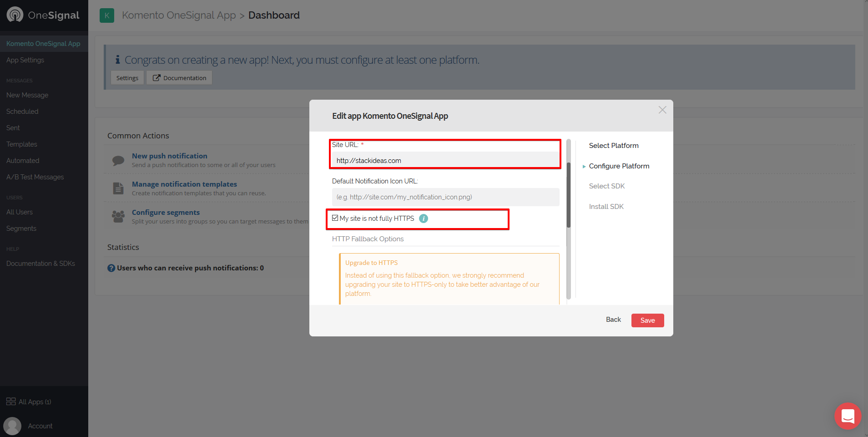Click the info icon beside HTTPS checkbox
868x437 pixels.
424,218
